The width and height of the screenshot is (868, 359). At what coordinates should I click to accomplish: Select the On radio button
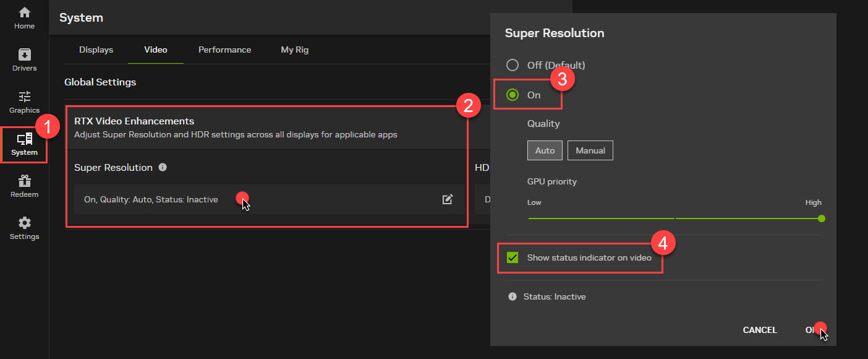[513, 95]
